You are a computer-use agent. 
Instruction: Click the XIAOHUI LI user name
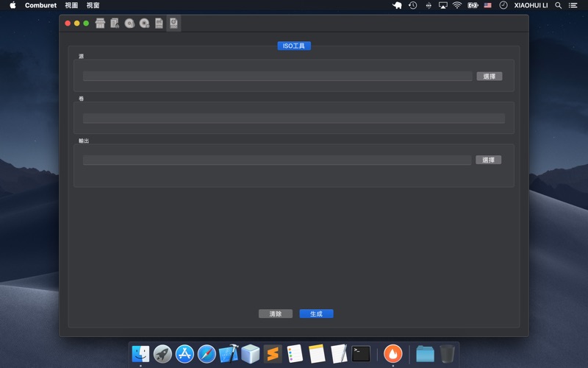[x=531, y=5]
